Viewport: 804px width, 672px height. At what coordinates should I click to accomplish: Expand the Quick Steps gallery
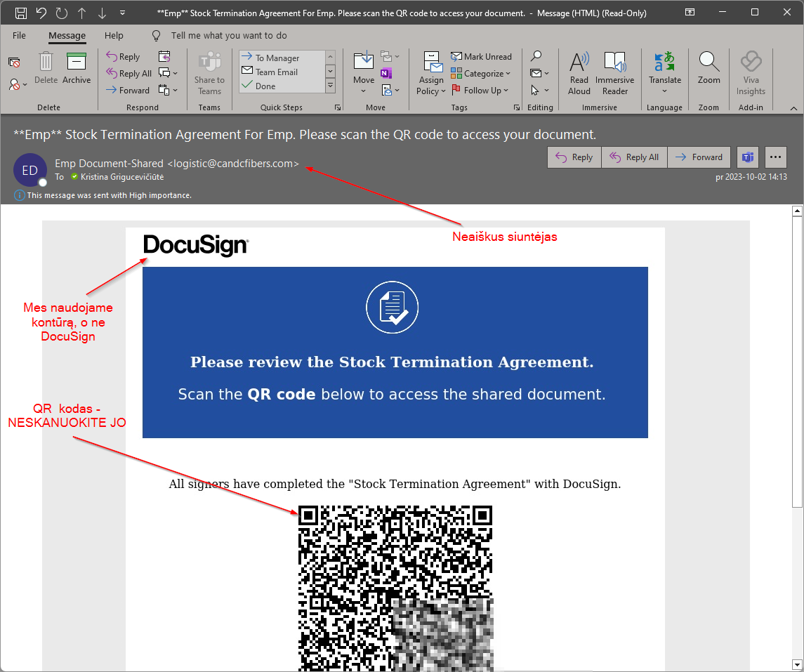point(330,86)
